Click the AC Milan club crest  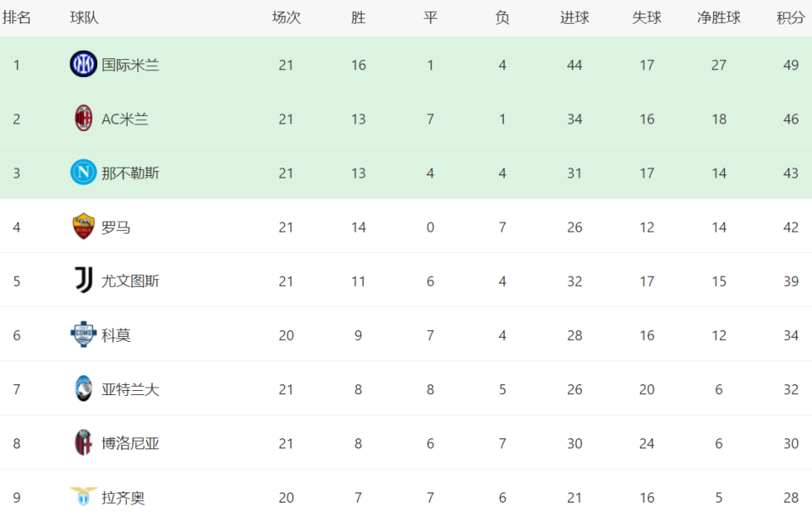pos(83,118)
